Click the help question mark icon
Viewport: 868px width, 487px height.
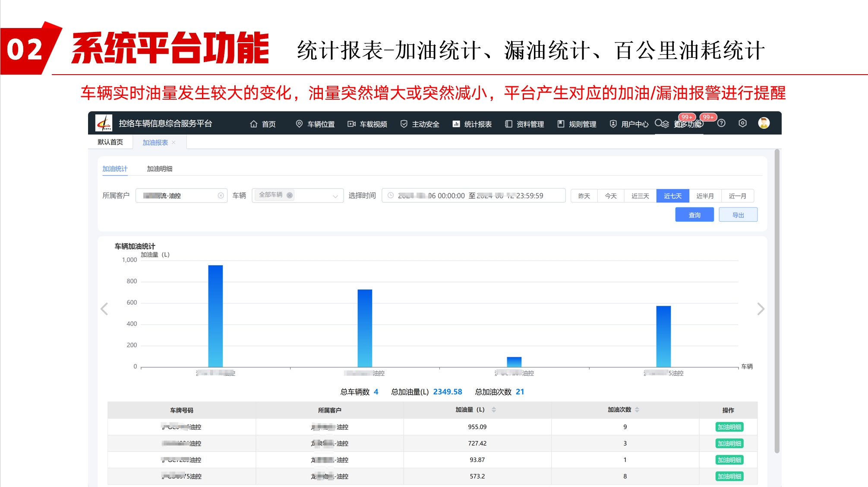click(x=721, y=123)
